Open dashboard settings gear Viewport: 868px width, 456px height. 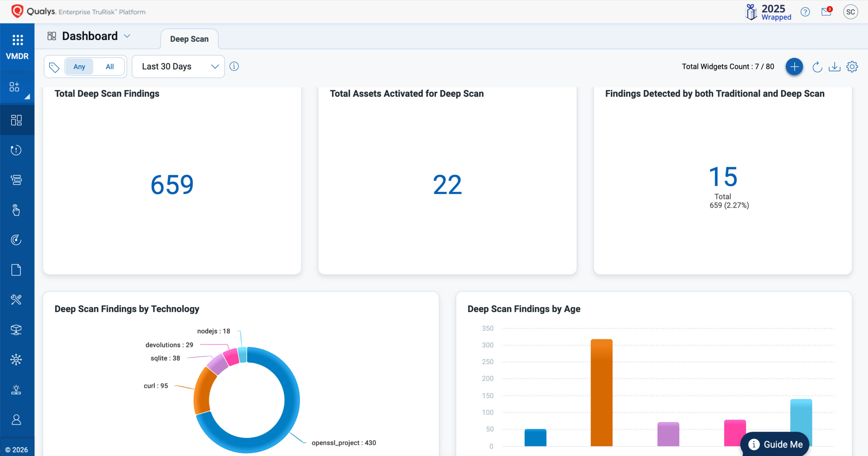click(852, 66)
